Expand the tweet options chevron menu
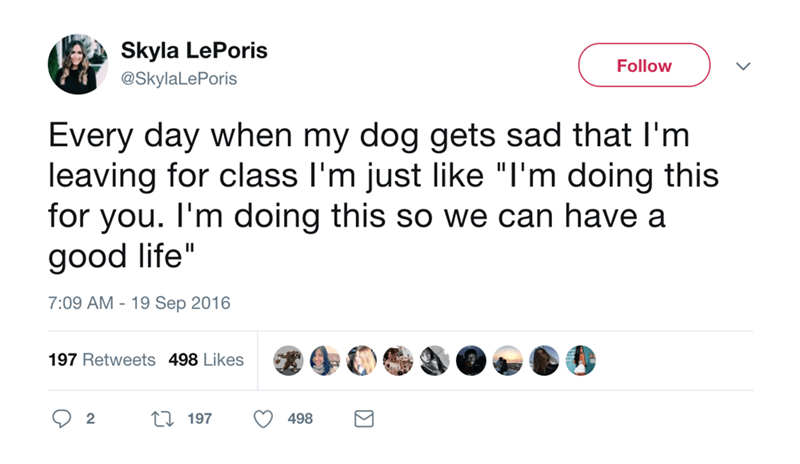The width and height of the screenshot is (800, 464). tap(741, 66)
